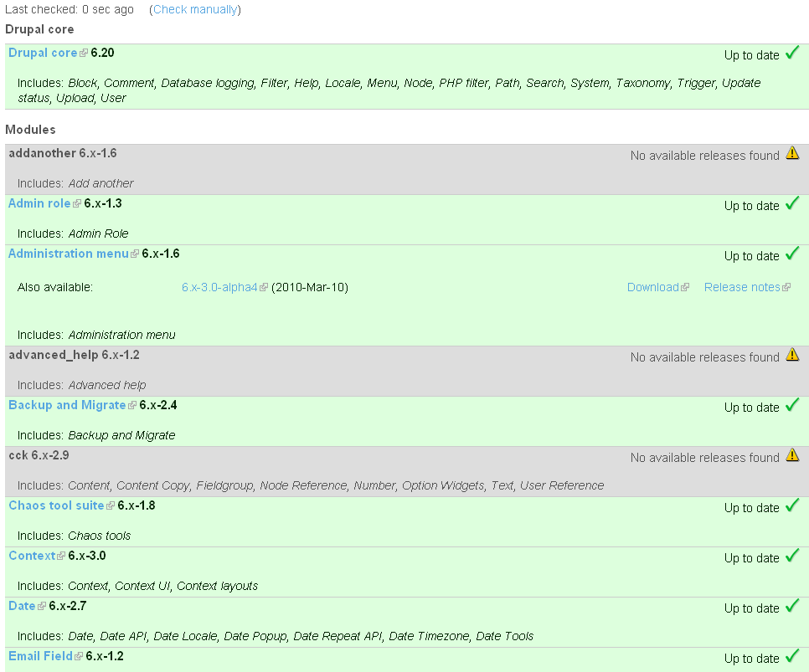Image resolution: width=809 pixels, height=672 pixels.
Task: Click green checkmark icon in Drupal core row
Action: (x=792, y=53)
